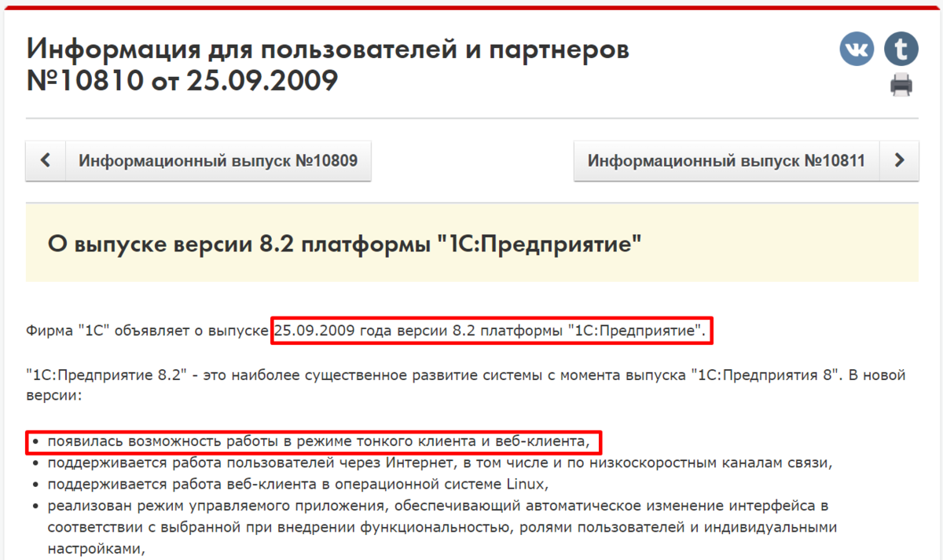Click the heading О выпуске версии 8.2 платформы
Screen dimensions: 943x560
345,243
